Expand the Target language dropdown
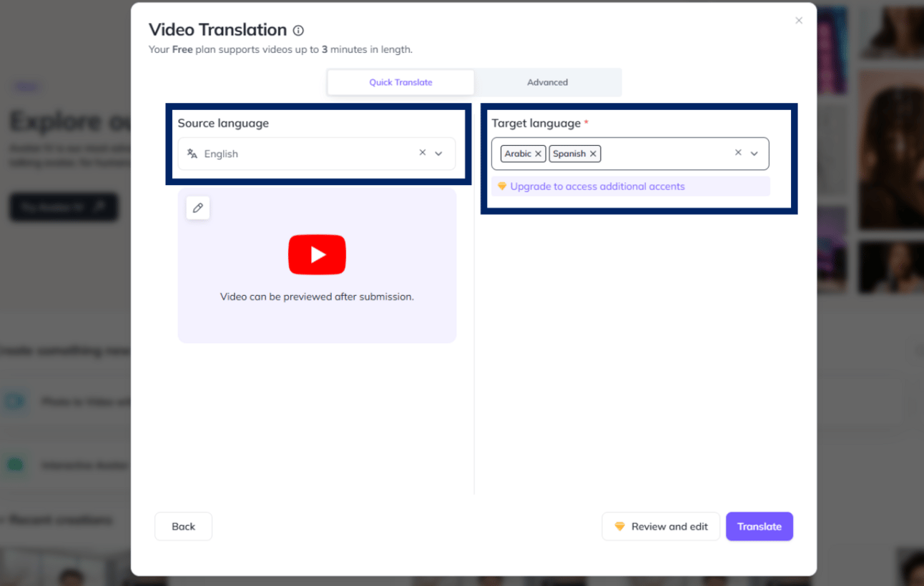The height and width of the screenshot is (586, 924). point(754,154)
